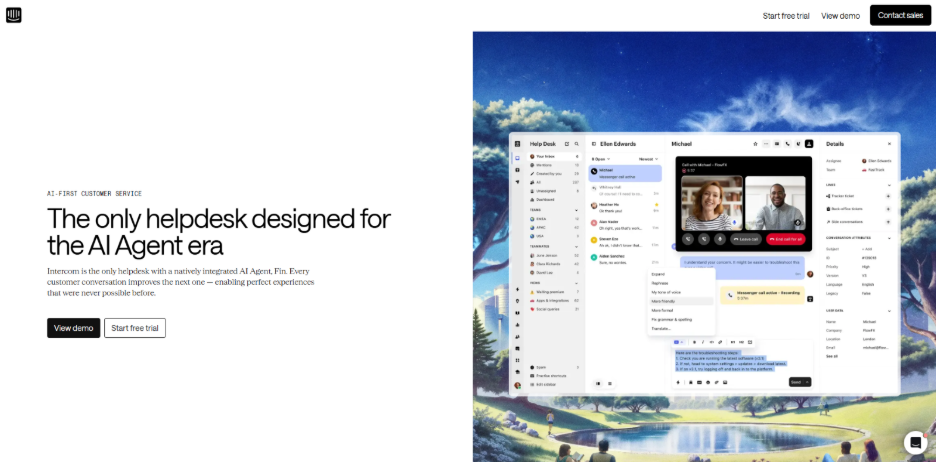This screenshot has height=462, width=936.
Task: Add Back-office tickets with plus icon
Action: 888,209
